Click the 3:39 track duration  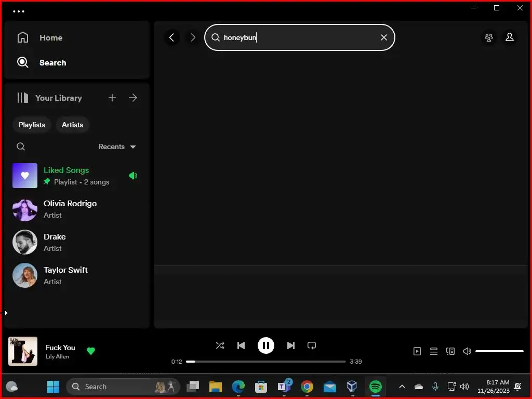click(x=355, y=362)
